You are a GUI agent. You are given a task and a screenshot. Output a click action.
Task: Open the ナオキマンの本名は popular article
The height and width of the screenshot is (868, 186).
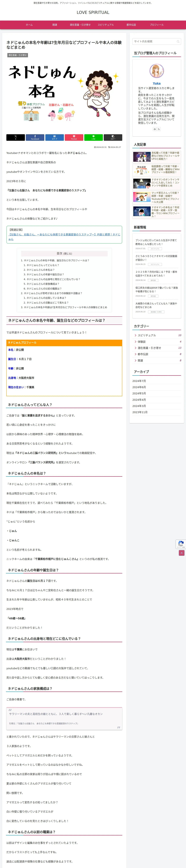157,212
